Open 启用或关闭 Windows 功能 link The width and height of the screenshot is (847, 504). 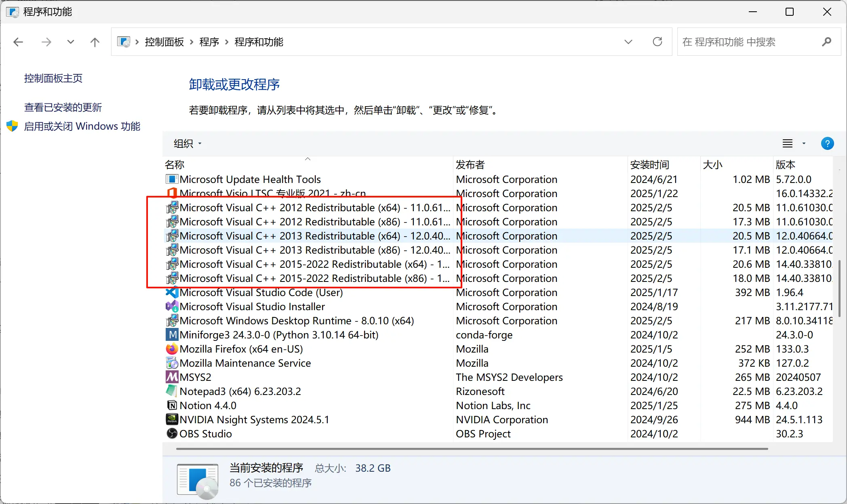pyautogui.click(x=82, y=126)
